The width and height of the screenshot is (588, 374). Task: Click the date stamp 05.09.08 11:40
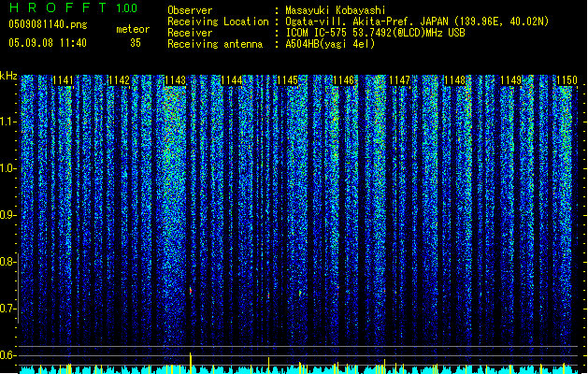tap(48, 43)
